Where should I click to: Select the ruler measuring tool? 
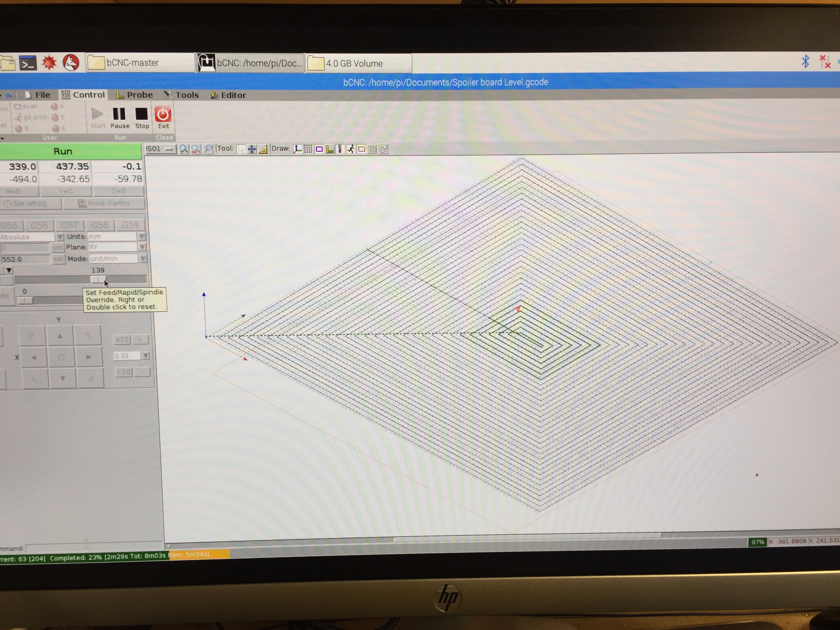click(x=263, y=149)
